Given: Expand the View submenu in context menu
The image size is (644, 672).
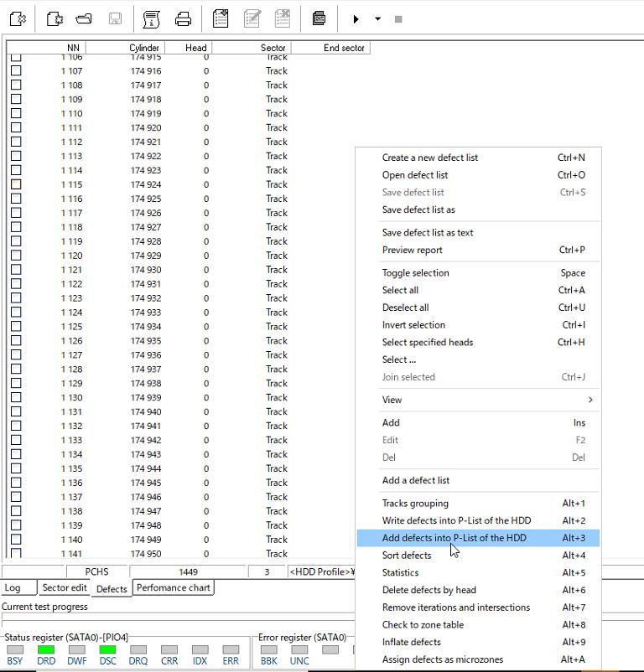Looking at the screenshot, I should click(486, 400).
